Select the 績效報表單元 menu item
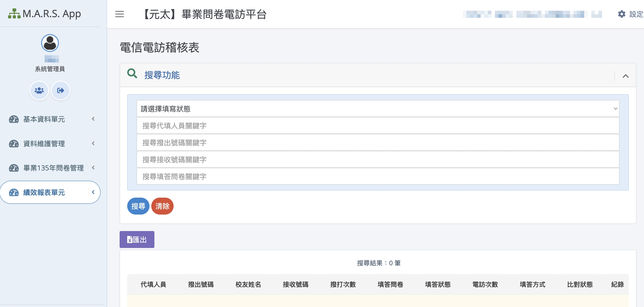Screen dimensions: 644x307 tap(50, 192)
